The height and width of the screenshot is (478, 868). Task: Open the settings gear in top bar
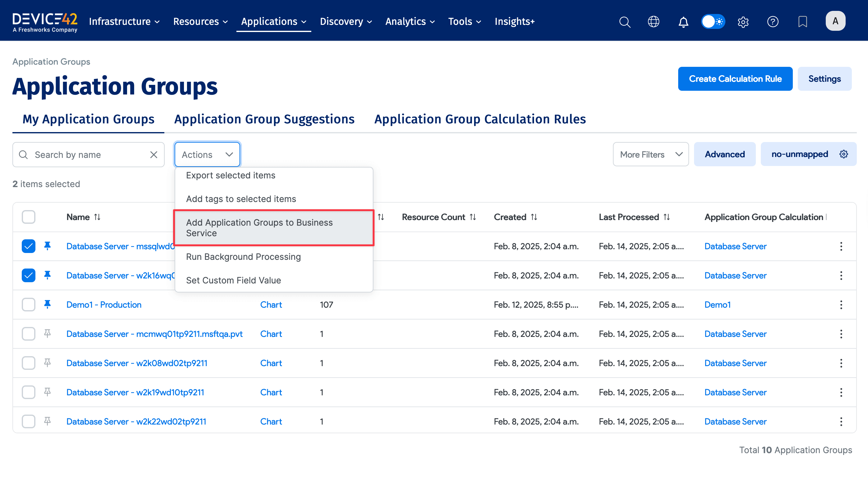(x=743, y=21)
